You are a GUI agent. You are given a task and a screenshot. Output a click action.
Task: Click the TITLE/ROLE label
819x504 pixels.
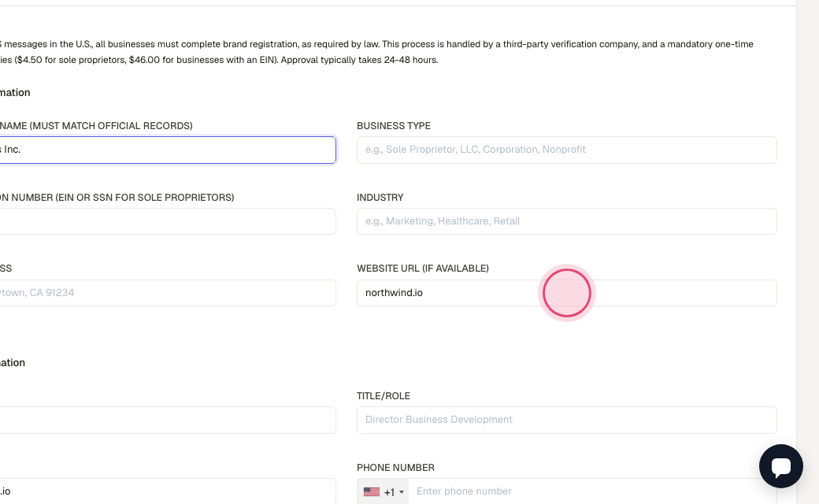[383, 396]
